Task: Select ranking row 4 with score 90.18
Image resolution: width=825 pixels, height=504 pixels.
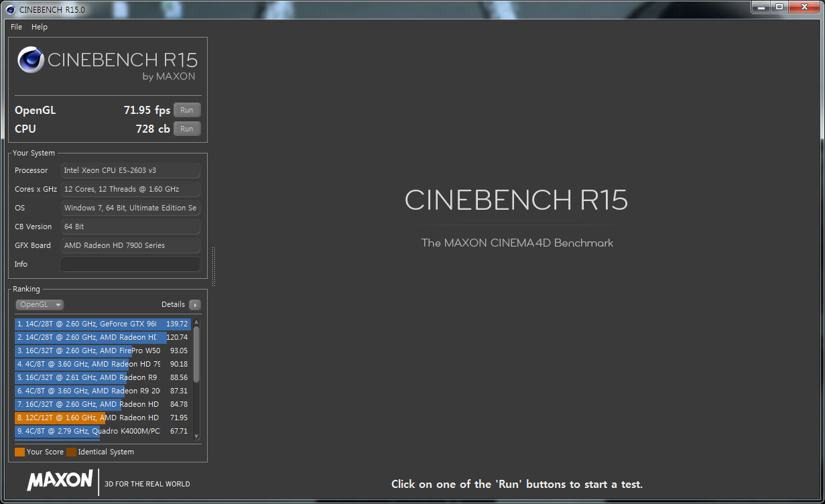Action: (x=103, y=364)
